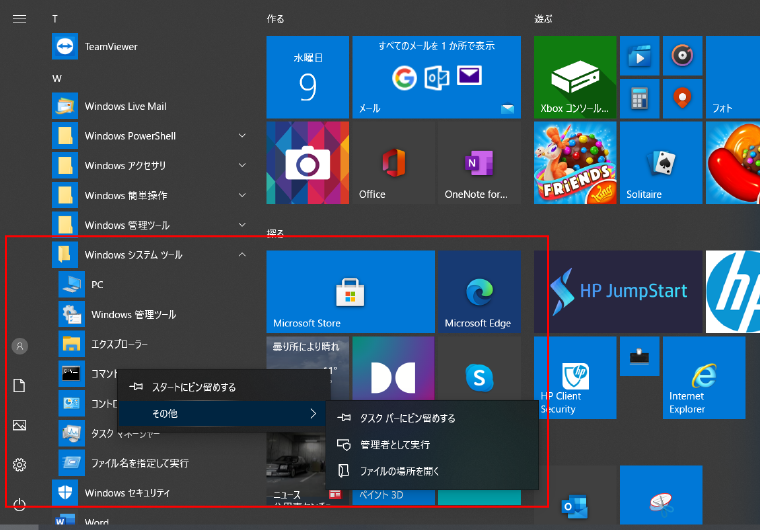Screen dimensions: 760x530
Task: Click the Control Panel icon
Action: click(71, 403)
